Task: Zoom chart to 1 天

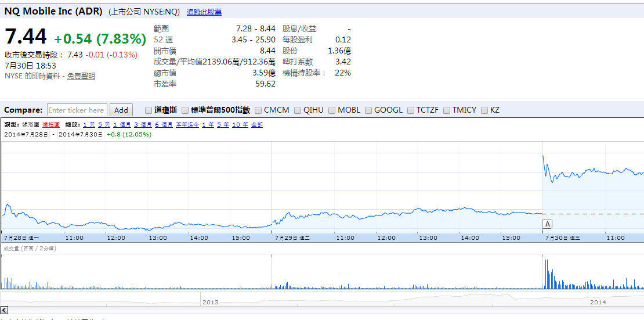Action: [x=88, y=125]
